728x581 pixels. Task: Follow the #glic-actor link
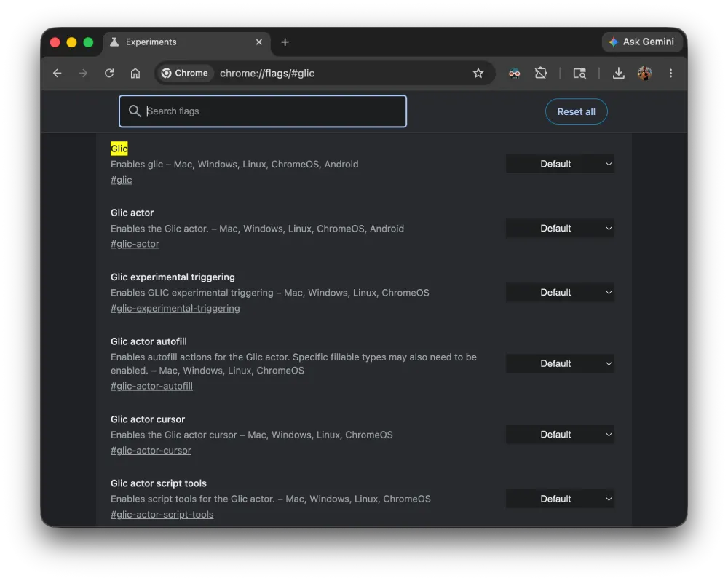(x=135, y=244)
